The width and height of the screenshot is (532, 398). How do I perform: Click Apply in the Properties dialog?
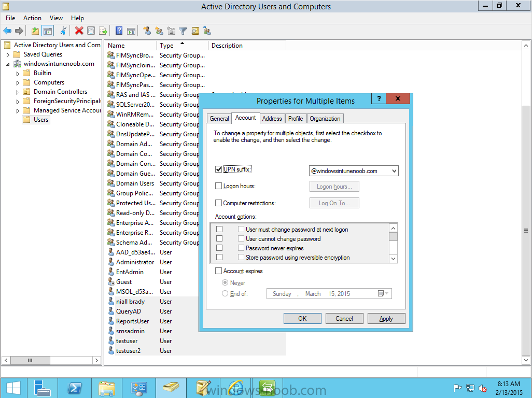386,318
